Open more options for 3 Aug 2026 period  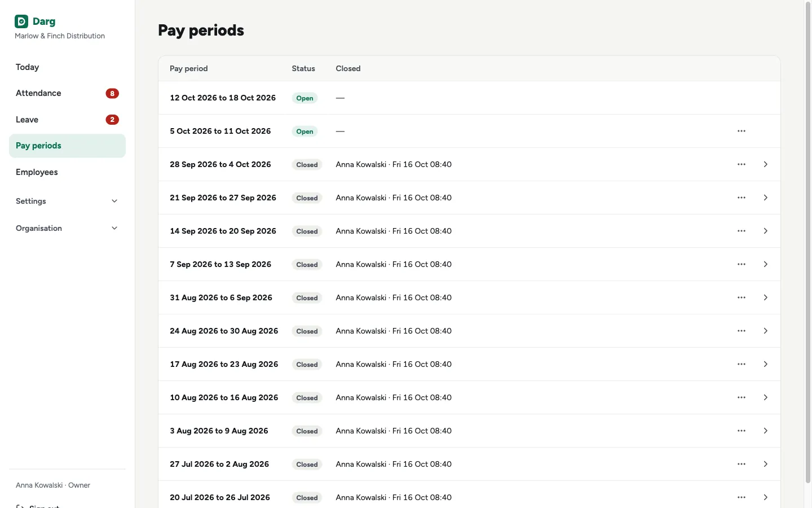click(x=742, y=431)
